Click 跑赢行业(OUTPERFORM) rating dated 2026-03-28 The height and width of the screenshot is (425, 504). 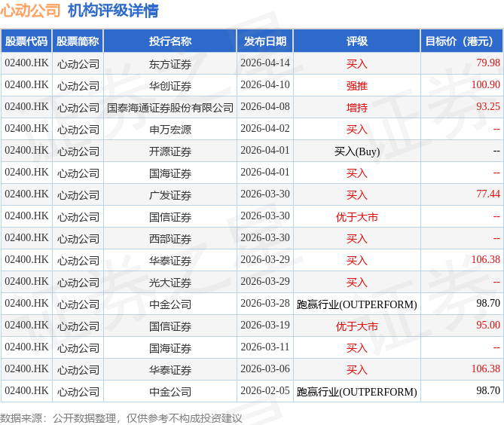coord(357,304)
